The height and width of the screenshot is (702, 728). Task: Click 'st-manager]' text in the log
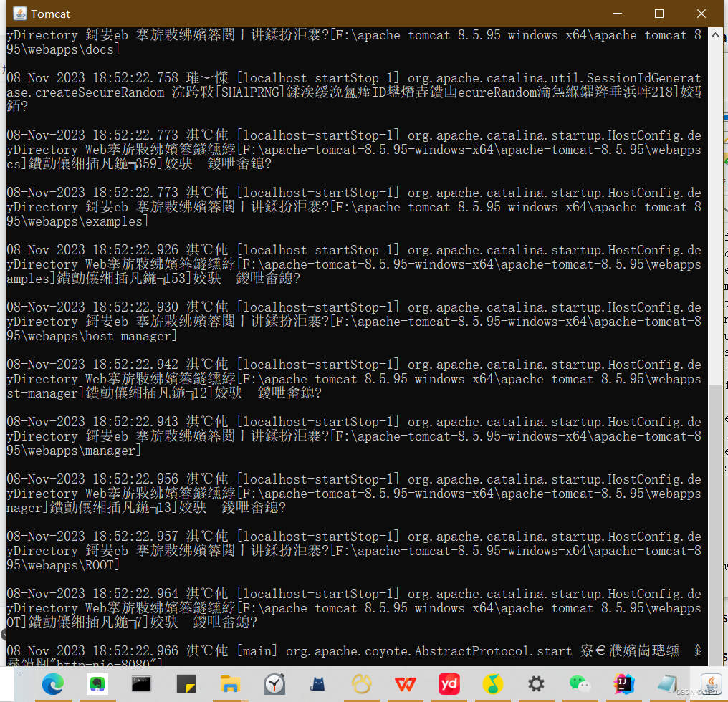click(46, 393)
